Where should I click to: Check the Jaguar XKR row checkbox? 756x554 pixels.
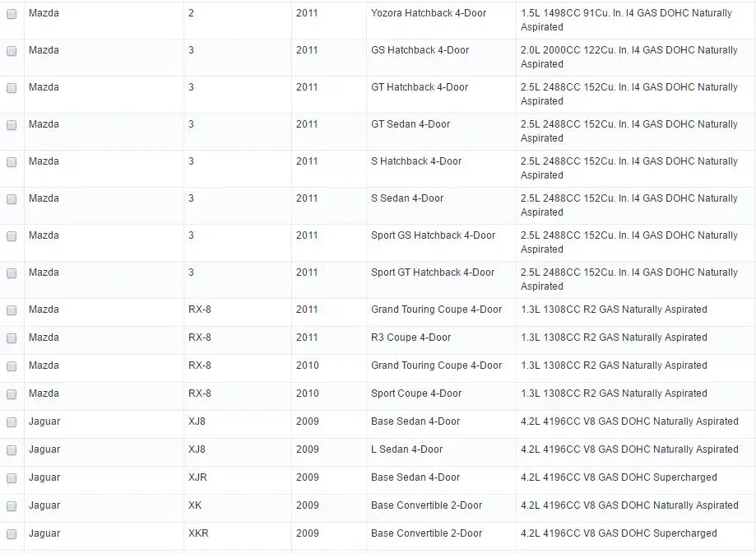point(12,534)
